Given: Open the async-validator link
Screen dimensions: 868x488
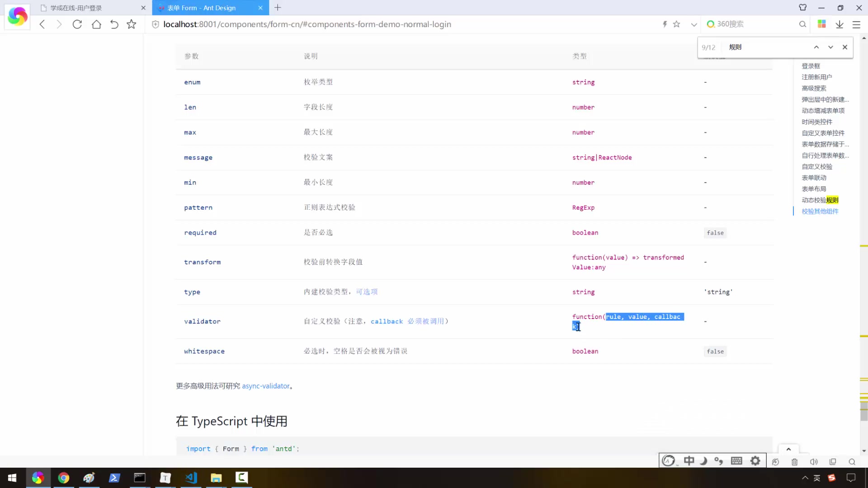Looking at the screenshot, I should point(266,386).
